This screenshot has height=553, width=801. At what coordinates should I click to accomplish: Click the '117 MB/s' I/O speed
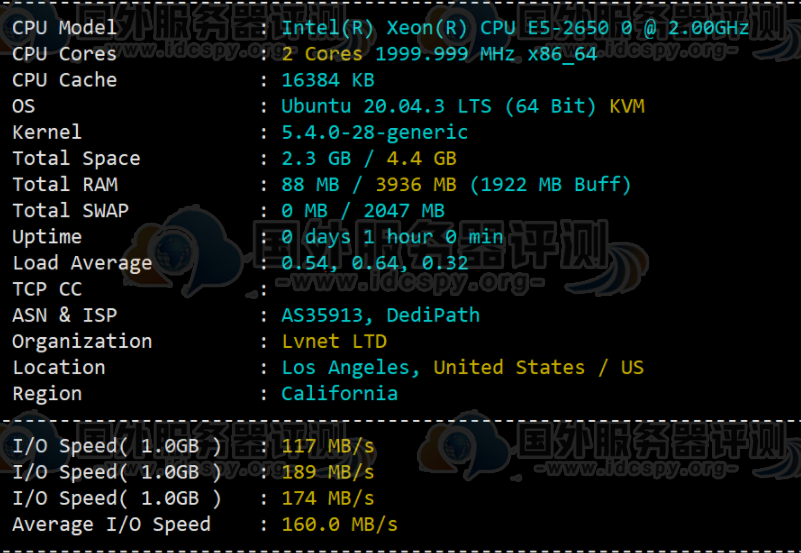pyautogui.click(x=328, y=446)
